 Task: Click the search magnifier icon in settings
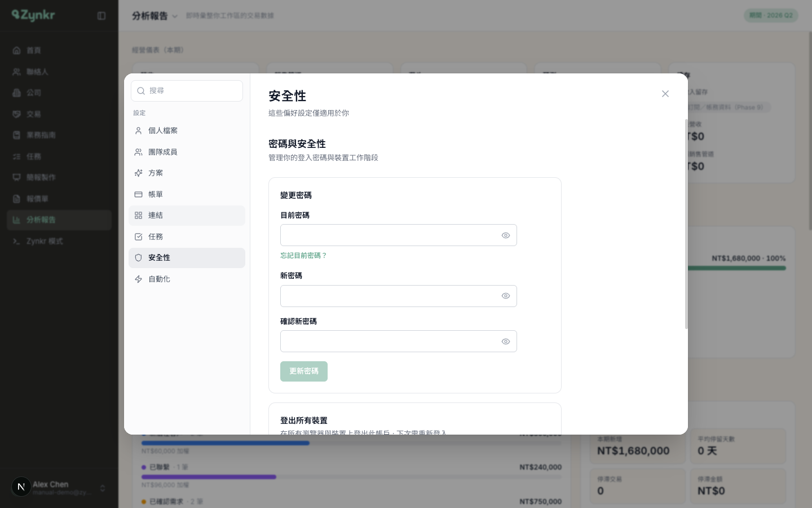[x=141, y=91]
